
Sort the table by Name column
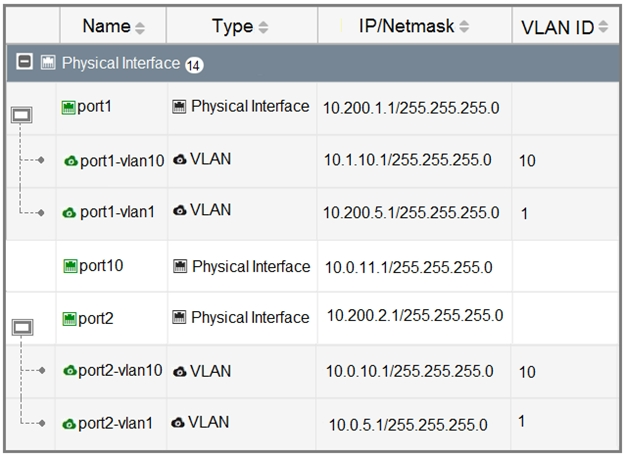pyautogui.click(x=139, y=26)
